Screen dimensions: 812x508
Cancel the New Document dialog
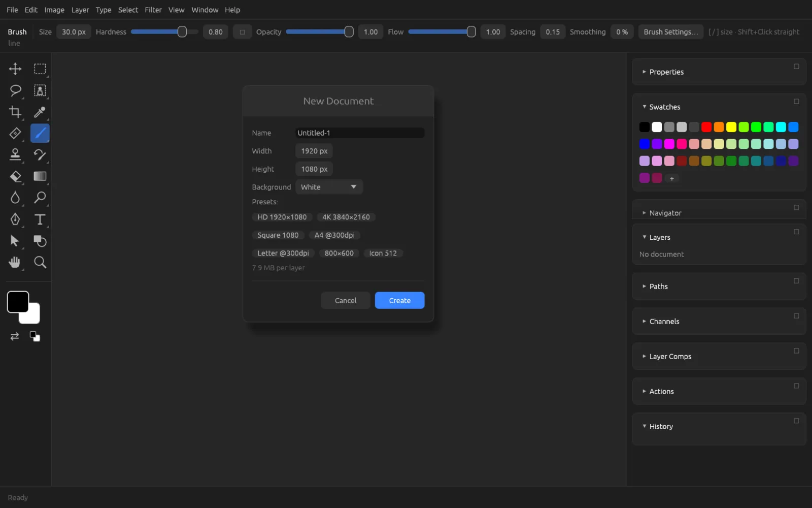click(x=346, y=300)
